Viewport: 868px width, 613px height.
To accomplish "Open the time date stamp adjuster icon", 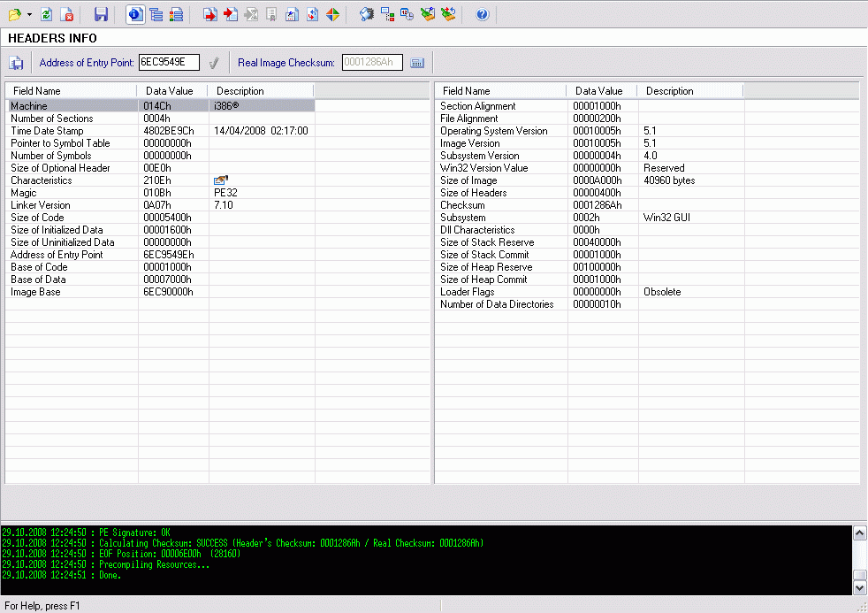I will click(x=407, y=15).
